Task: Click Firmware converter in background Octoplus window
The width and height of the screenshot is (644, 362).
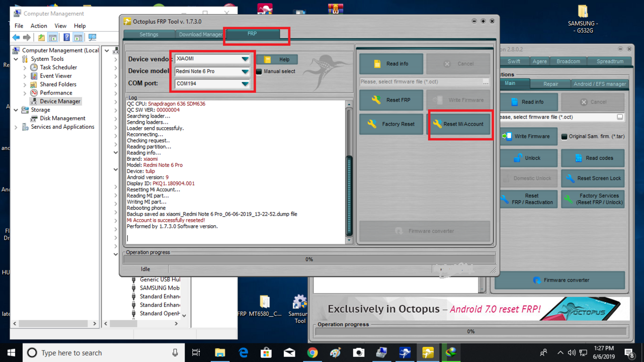Action: point(560,280)
